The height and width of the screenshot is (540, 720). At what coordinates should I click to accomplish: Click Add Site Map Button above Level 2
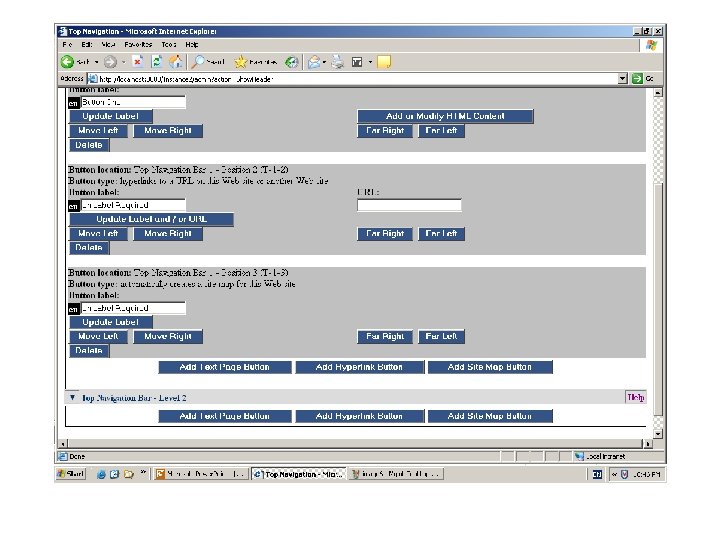pyautogui.click(x=490, y=367)
